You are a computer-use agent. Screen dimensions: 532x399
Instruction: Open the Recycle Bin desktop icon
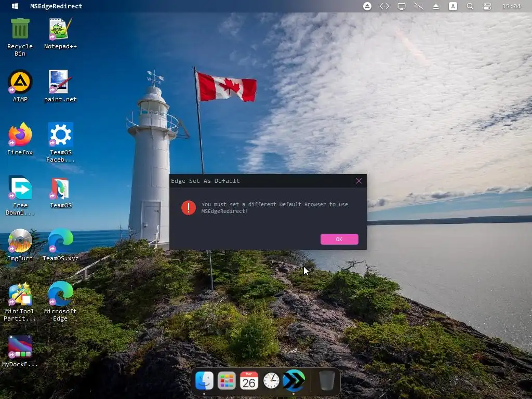(20, 37)
